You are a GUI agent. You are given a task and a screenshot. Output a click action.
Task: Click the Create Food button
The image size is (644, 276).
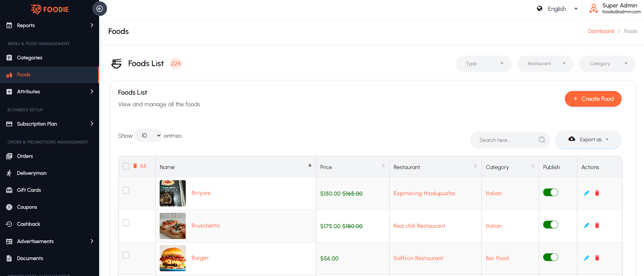(593, 99)
